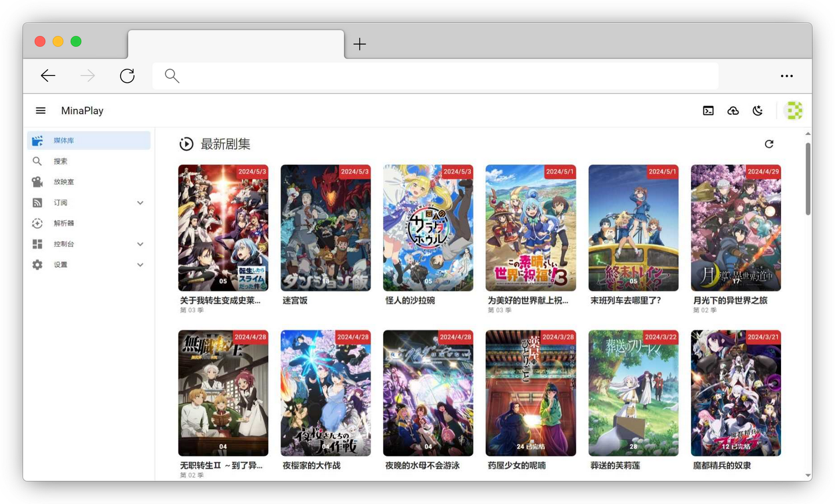Switch to dark theme using moon toggle
This screenshot has width=835, height=504.
[758, 110]
